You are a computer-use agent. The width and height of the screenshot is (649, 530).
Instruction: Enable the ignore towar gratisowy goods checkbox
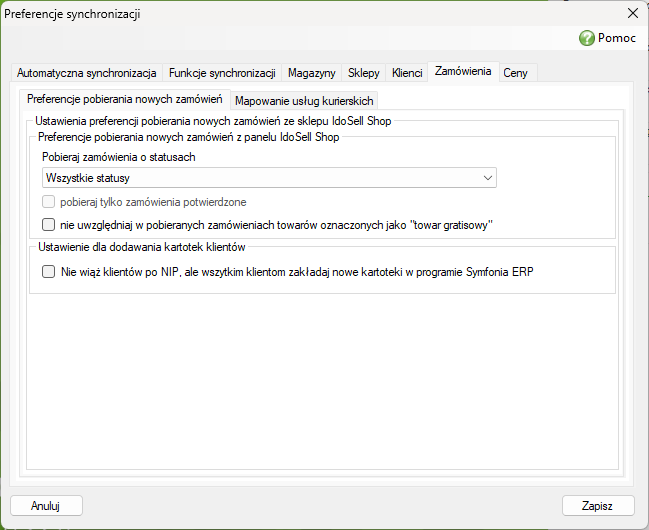click(x=48, y=225)
